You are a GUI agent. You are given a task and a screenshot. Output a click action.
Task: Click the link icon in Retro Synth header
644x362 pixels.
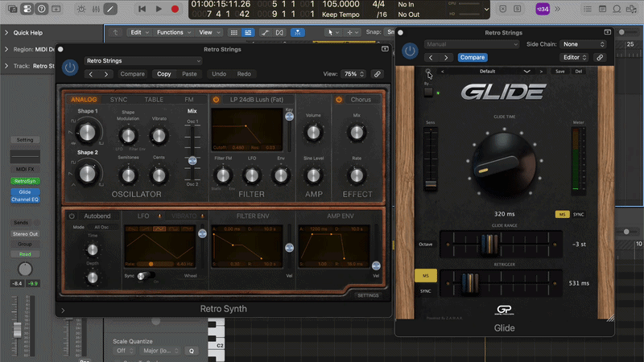pos(377,74)
